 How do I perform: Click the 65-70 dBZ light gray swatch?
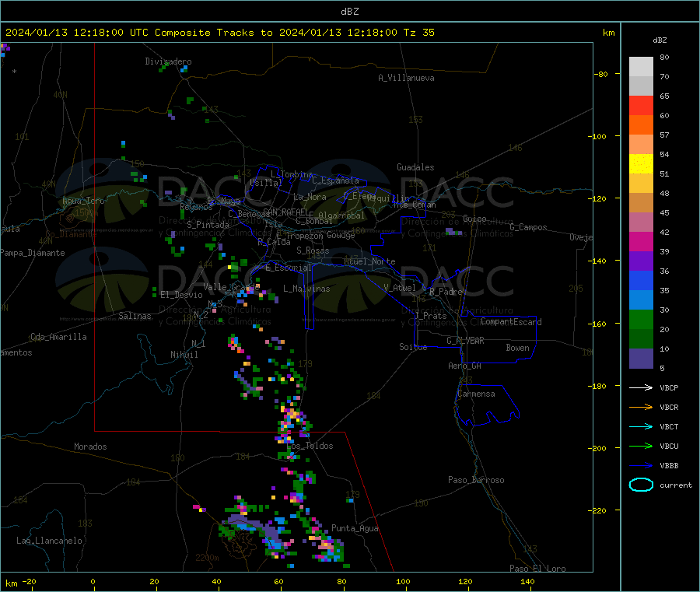641,86
